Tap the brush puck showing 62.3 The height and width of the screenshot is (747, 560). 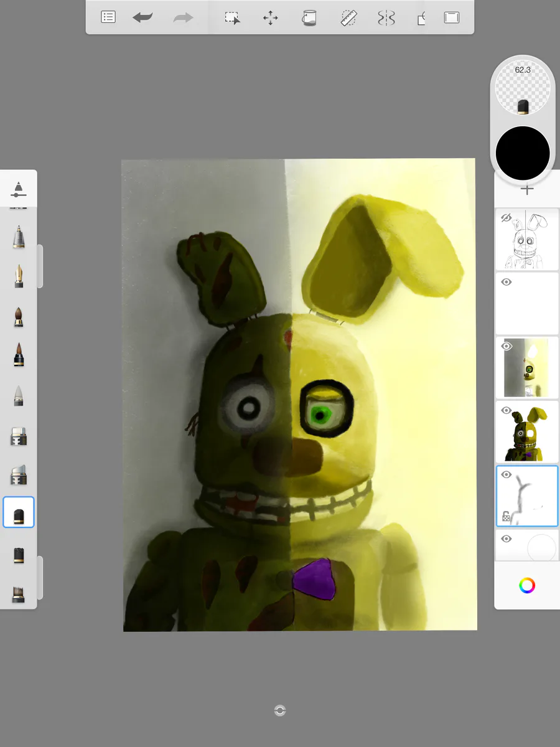(523, 89)
